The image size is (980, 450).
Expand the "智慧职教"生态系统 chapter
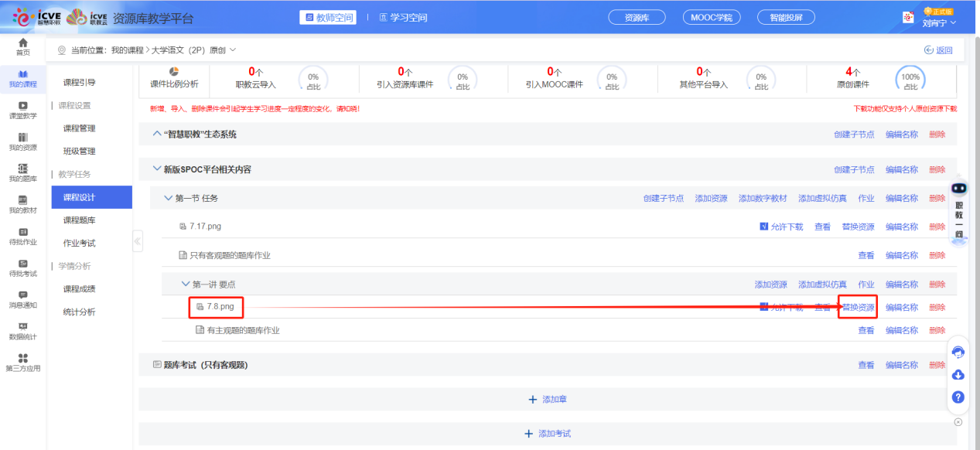point(158,135)
